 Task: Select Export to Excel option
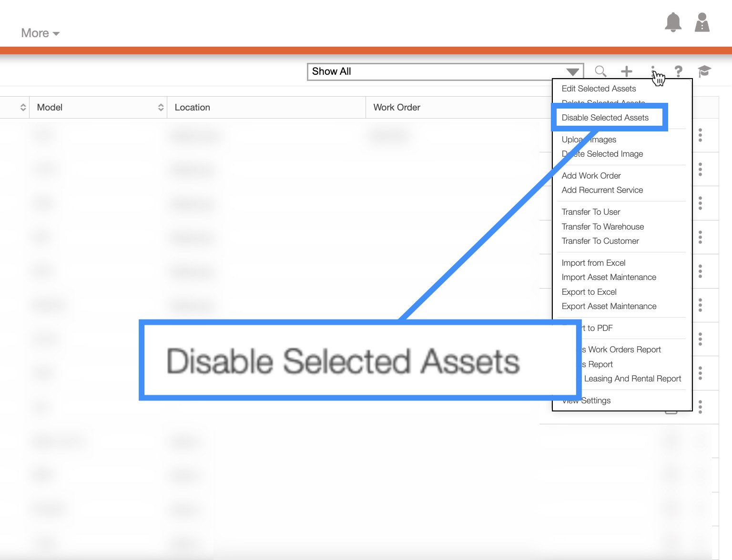click(589, 292)
